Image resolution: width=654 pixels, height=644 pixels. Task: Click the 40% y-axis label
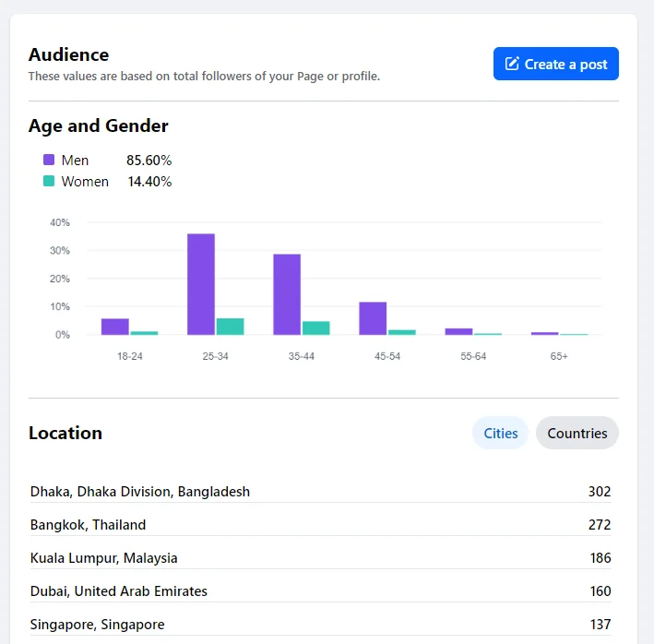60,222
